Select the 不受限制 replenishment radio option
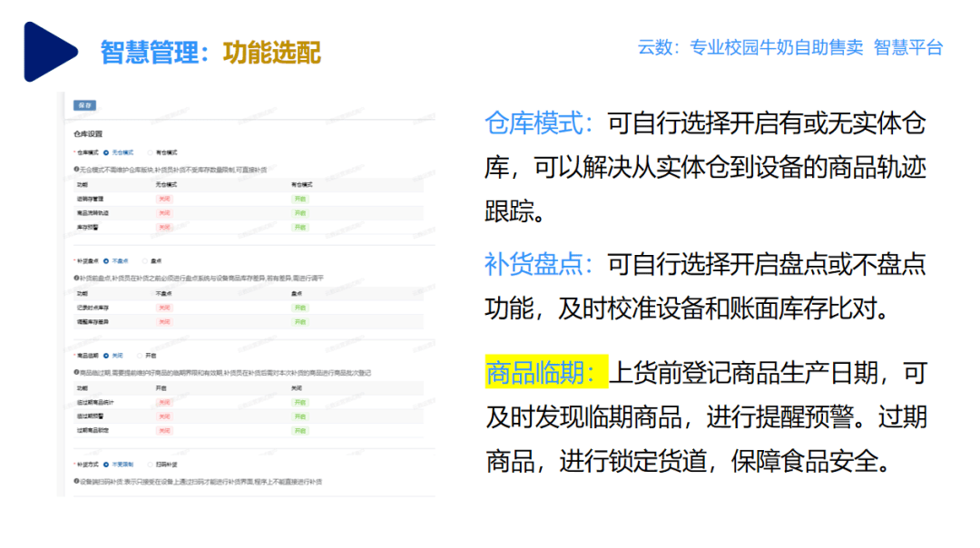The width and height of the screenshot is (980, 548). coord(106,464)
